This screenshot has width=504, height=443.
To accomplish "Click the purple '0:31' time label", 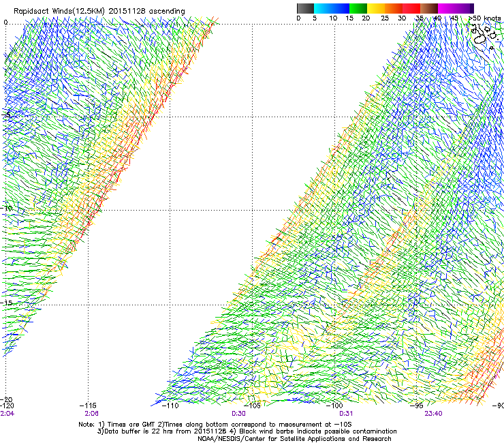I will (346, 414).
